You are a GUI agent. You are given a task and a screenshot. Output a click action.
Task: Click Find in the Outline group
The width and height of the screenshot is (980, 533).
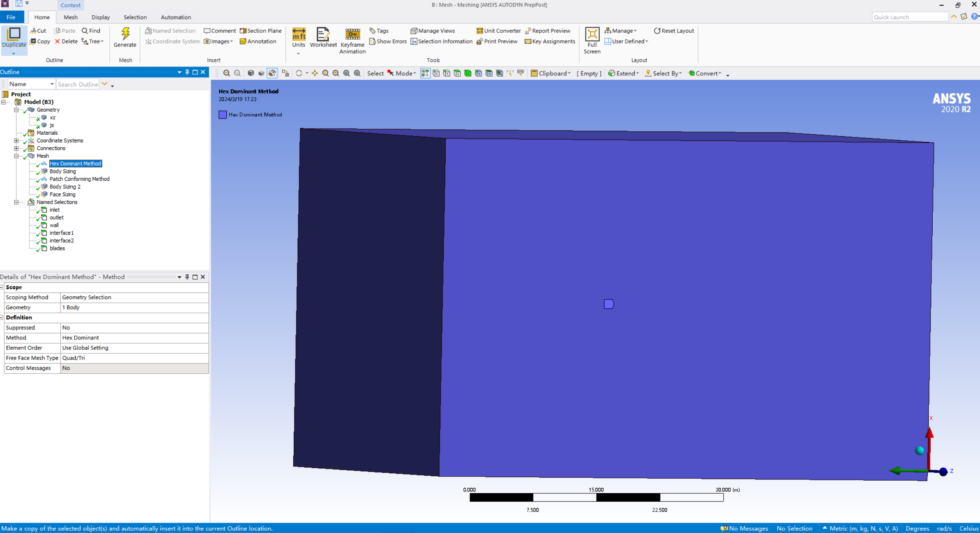click(91, 31)
